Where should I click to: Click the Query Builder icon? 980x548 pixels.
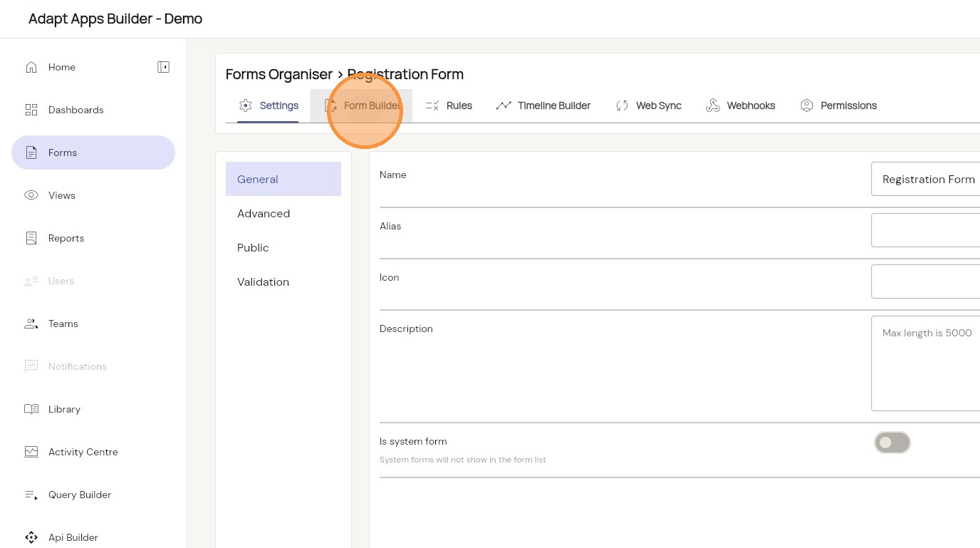pos(31,495)
